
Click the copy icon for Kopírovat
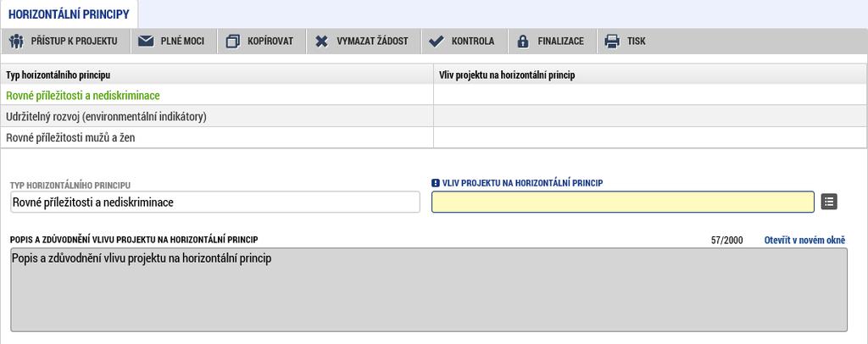point(233,42)
